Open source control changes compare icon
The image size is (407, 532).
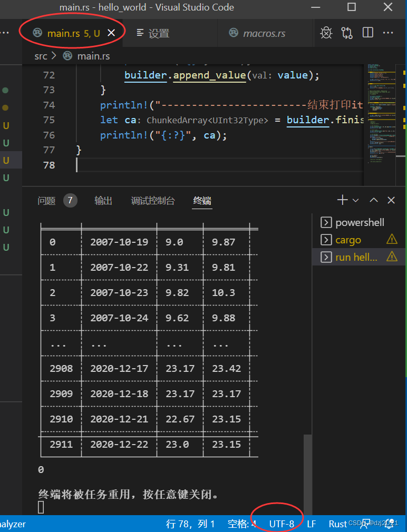pyautogui.click(x=347, y=33)
